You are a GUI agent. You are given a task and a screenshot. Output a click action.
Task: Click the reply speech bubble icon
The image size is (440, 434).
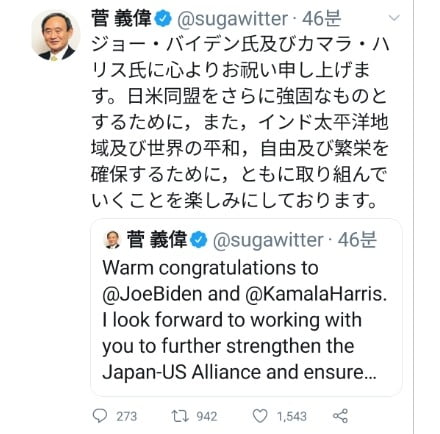(100, 416)
